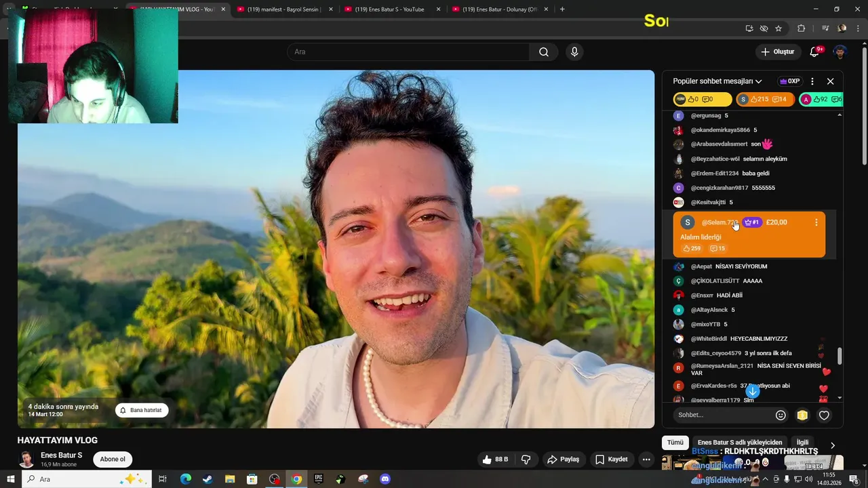Click the #1 crown badge on Super Chat
The image size is (868, 488).
(x=752, y=222)
